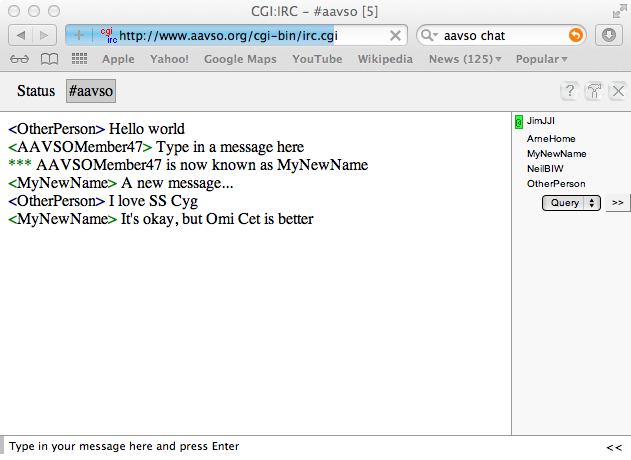Select the #aavso channel tab
This screenshot has width=631, height=460.
[x=91, y=91]
